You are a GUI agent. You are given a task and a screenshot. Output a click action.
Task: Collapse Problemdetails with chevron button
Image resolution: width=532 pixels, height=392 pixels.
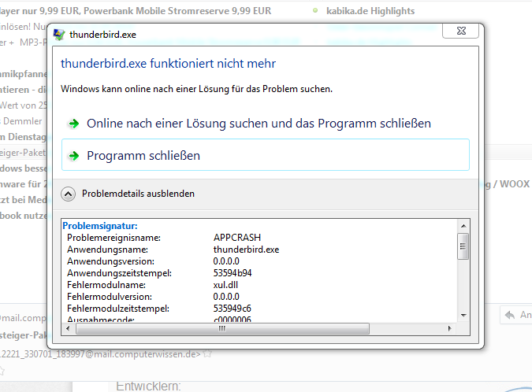point(69,194)
